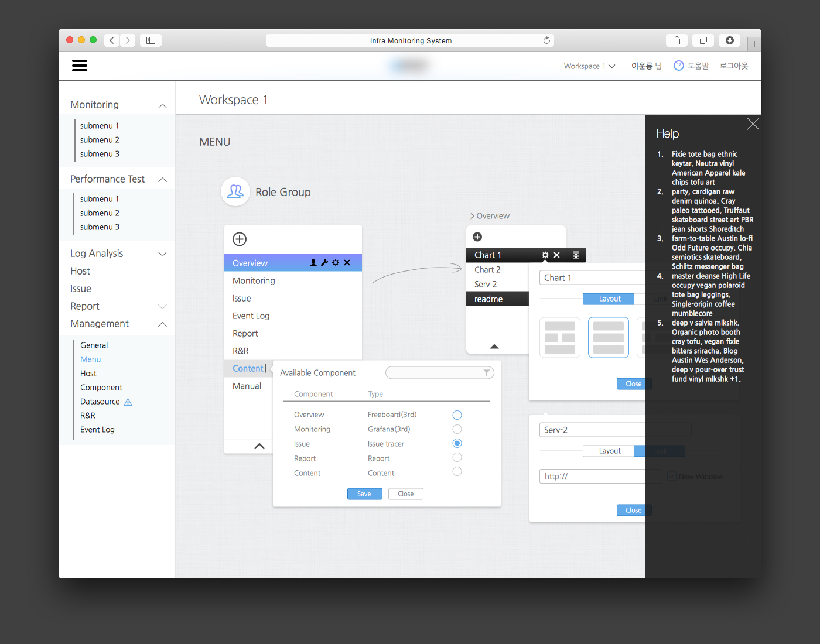Switch to the Layout tab in Serv-2 panel
The image size is (820, 644).
coord(609,451)
